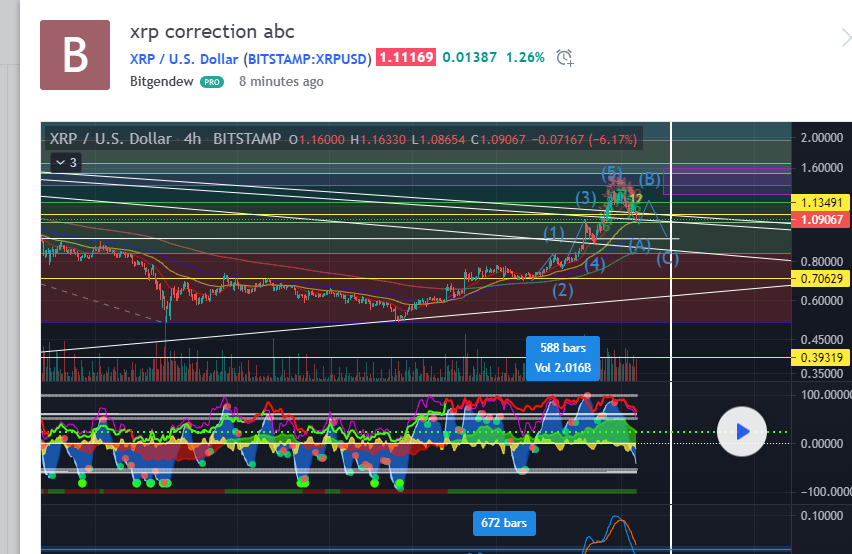Play the chart idea with play button
The image size is (852, 554).
741,431
